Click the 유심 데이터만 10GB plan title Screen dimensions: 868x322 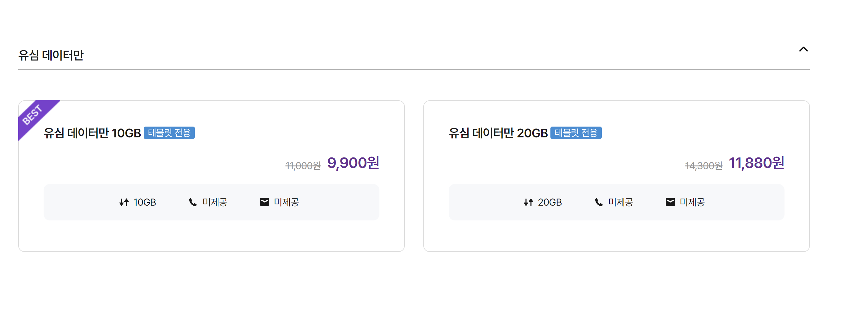coord(92,133)
